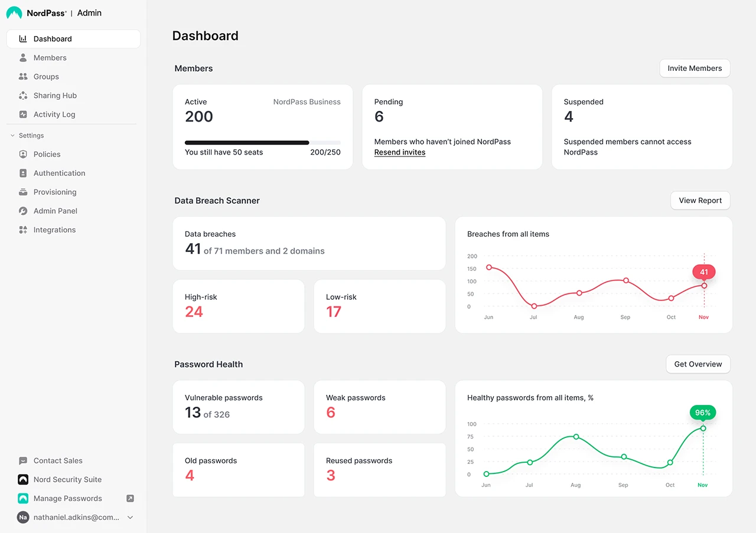756x533 pixels.
Task: Click the Nord Security Suite icon
Action: (23, 479)
